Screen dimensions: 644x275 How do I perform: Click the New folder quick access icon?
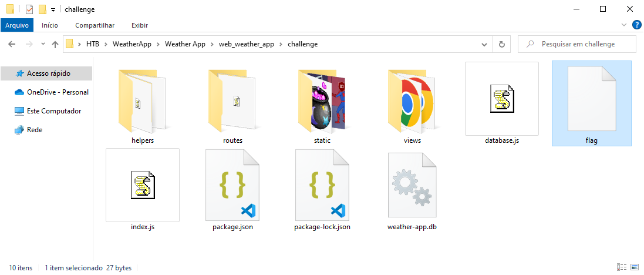(x=42, y=9)
